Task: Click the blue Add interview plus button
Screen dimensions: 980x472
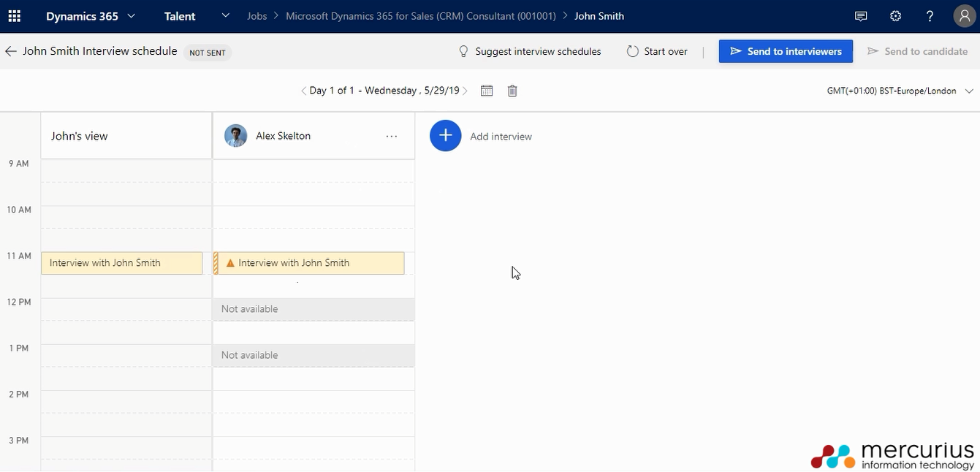Action: (446, 136)
